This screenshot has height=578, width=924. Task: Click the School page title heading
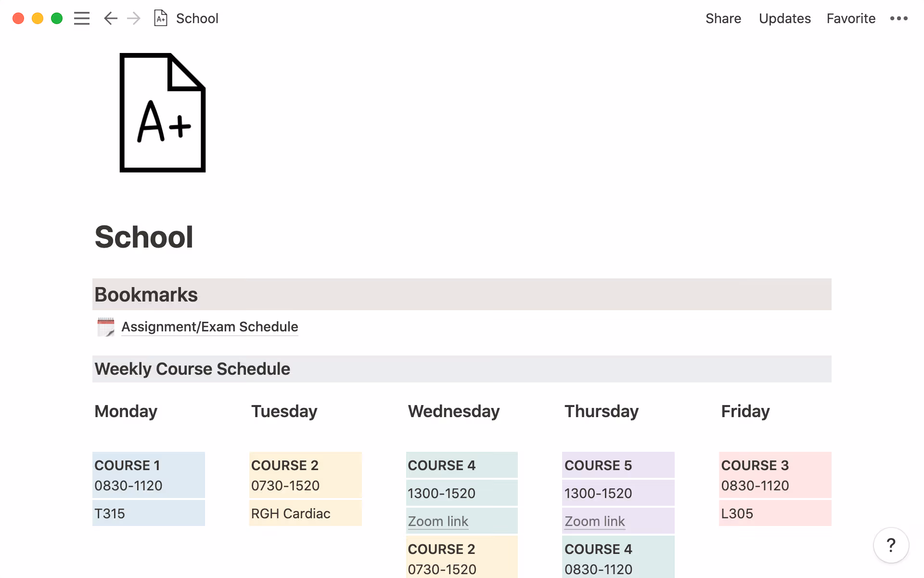144,237
